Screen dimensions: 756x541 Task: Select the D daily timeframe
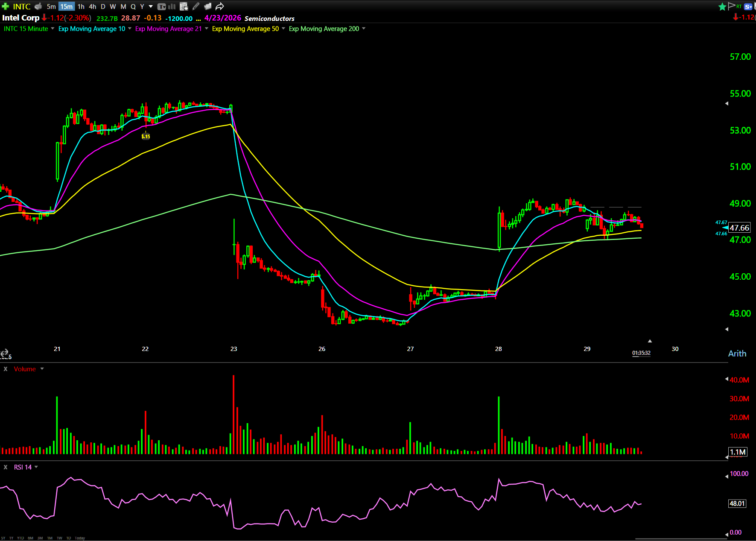[103, 6]
